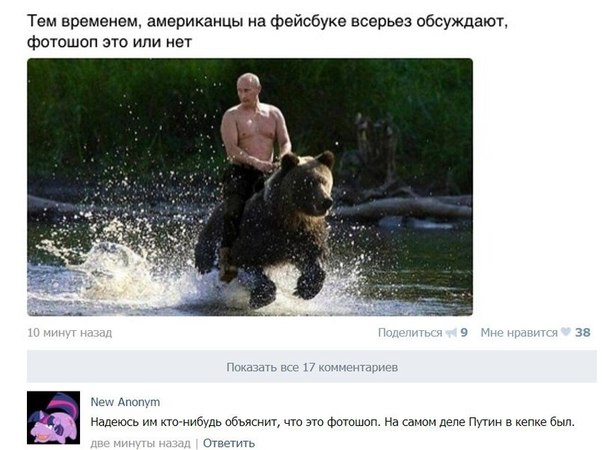Image resolution: width=604 pixels, height=450 pixels.
Task: Click the comment text starting with Надеюсь
Action: click(x=332, y=422)
